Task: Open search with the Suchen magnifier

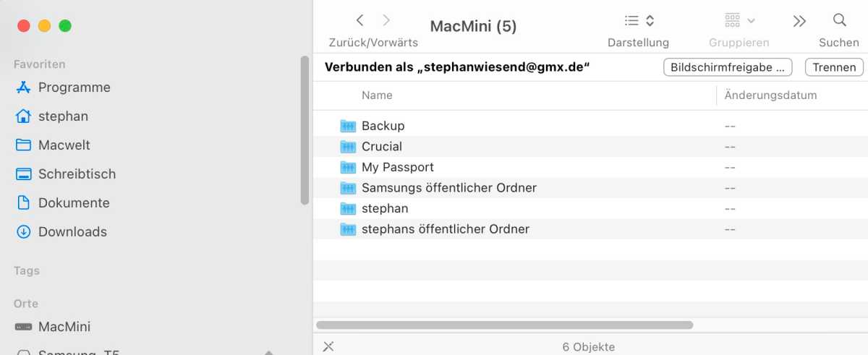Action: pyautogui.click(x=839, y=20)
